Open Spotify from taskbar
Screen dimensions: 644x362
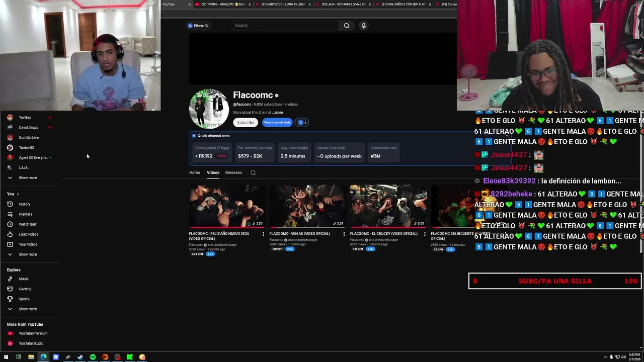click(x=93, y=357)
